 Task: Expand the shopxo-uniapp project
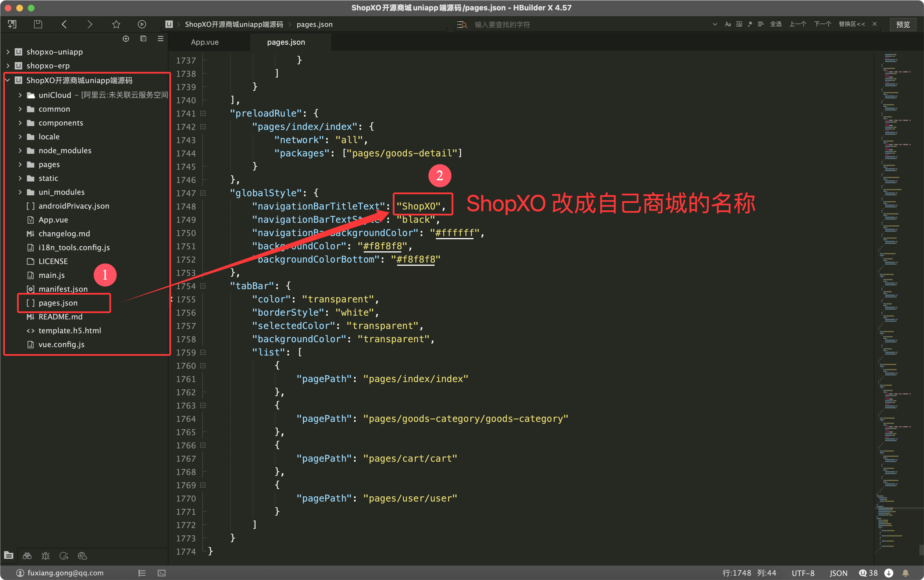(8, 52)
